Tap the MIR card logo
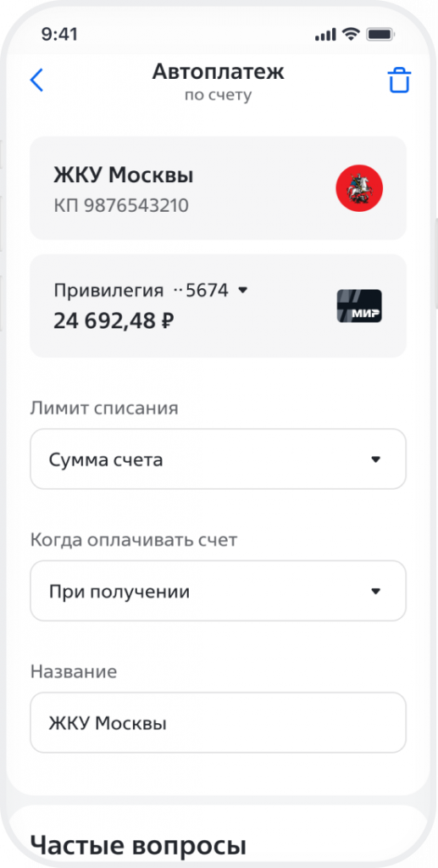 [359, 306]
